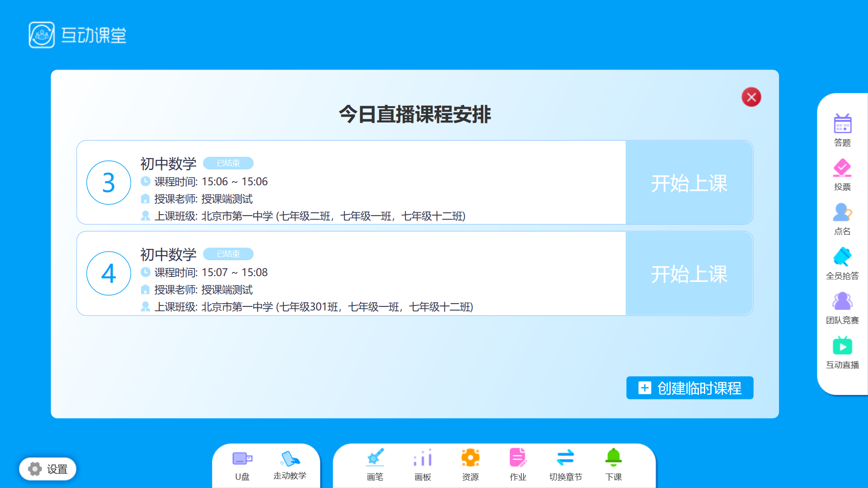Click the clock icon in course 3
This screenshot has height=488, width=868.
click(x=145, y=181)
